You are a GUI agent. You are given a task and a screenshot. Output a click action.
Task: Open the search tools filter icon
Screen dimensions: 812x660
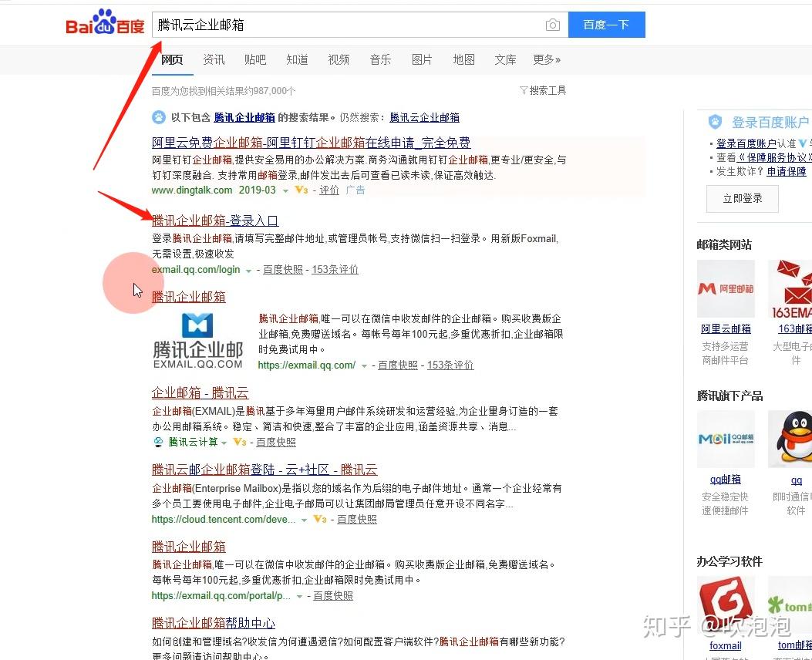[523, 90]
